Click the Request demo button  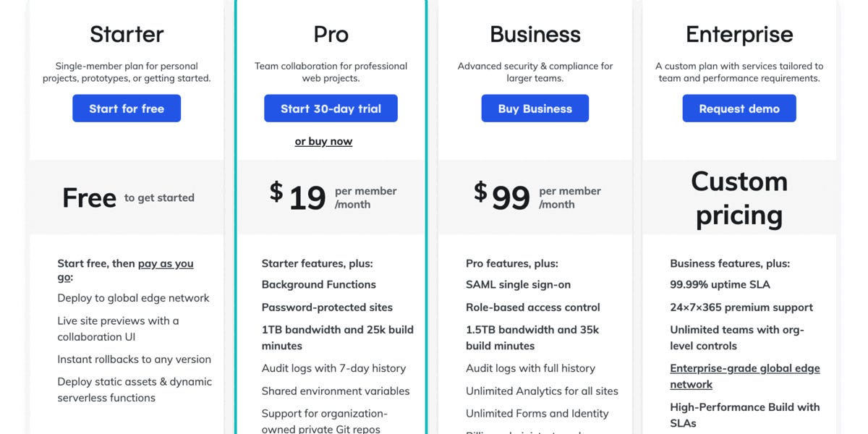pos(739,108)
